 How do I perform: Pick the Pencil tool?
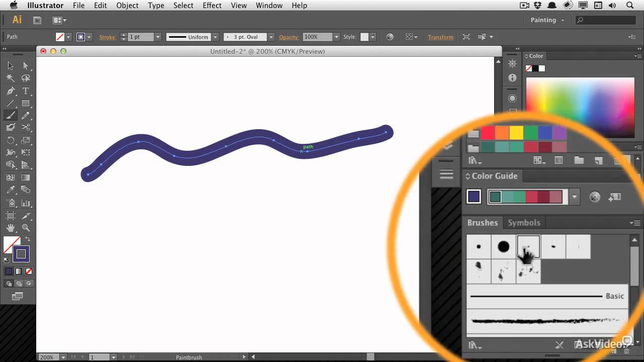pos(26,116)
